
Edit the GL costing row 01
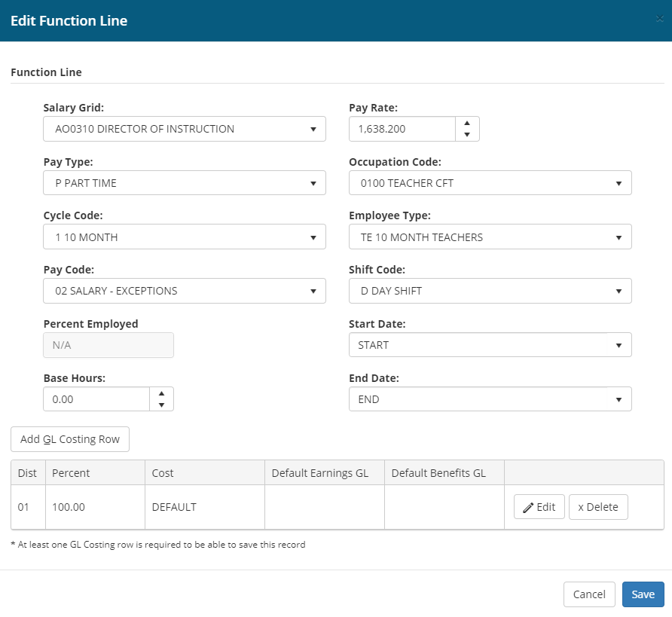pos(539,507)
